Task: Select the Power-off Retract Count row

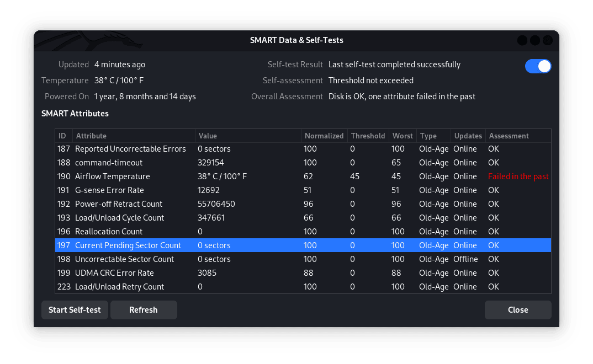Action: 303,204
